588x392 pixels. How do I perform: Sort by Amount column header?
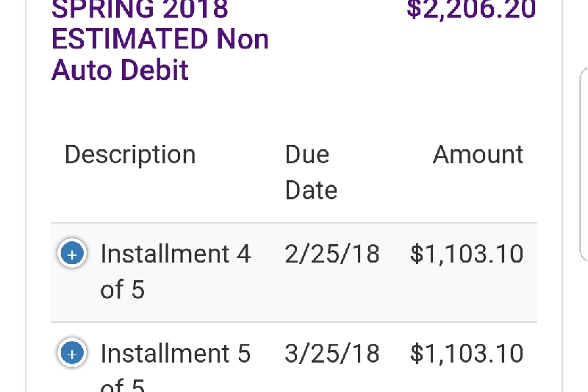(x=478, y=154)
